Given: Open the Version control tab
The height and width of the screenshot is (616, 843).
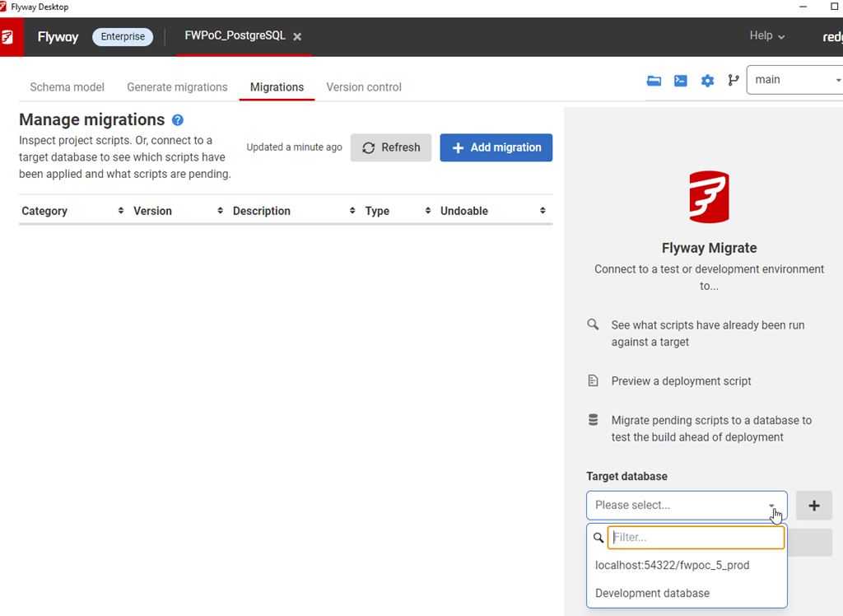Looking at the screenshot, I should (364, 87).
